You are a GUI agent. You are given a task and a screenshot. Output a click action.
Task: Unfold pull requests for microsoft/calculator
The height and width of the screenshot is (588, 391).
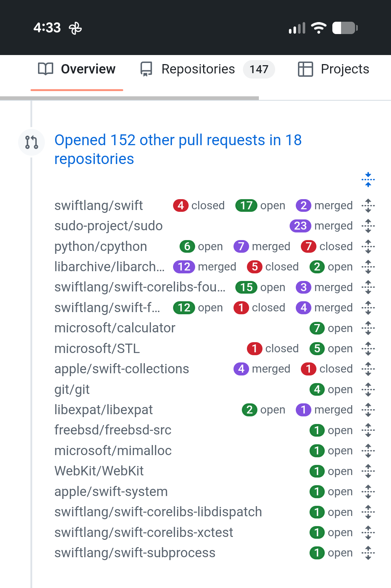click(x=368, y=328)
